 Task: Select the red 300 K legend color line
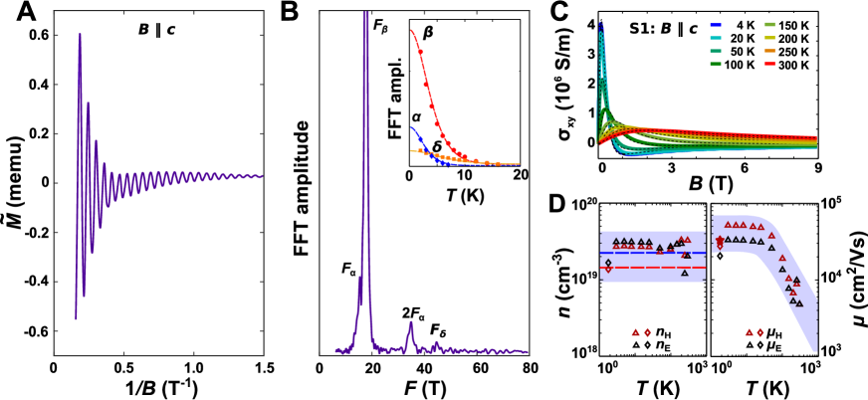click(x=768, y=66)
